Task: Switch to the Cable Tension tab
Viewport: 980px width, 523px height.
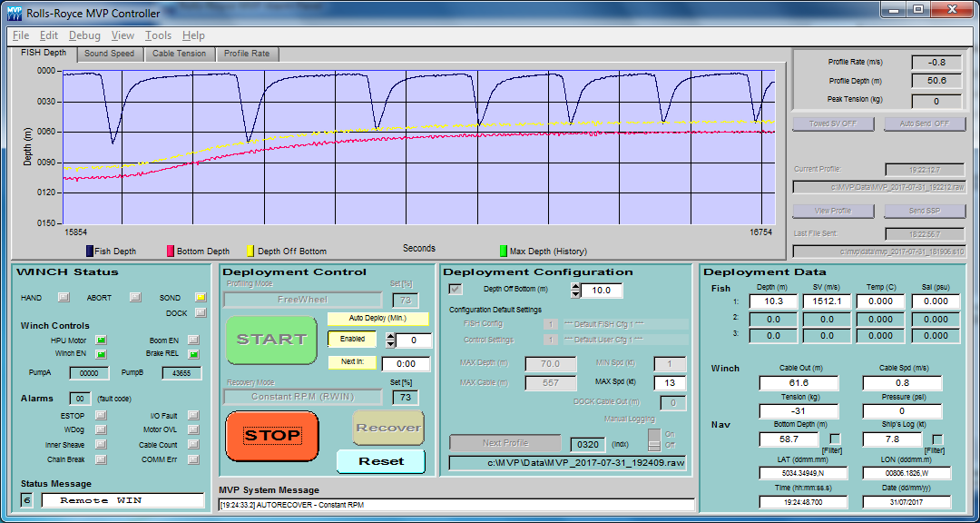Action: click(179, 54)
